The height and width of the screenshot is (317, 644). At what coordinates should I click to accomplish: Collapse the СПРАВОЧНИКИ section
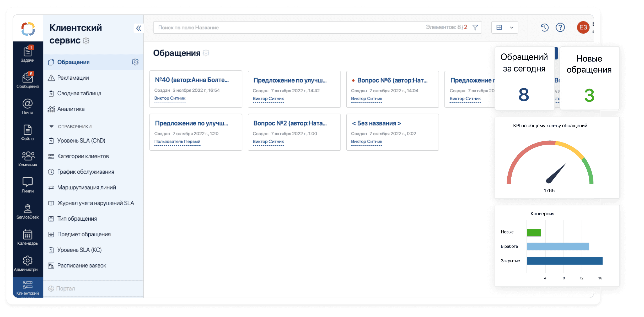pyautogui.click(x=52, y=127)
